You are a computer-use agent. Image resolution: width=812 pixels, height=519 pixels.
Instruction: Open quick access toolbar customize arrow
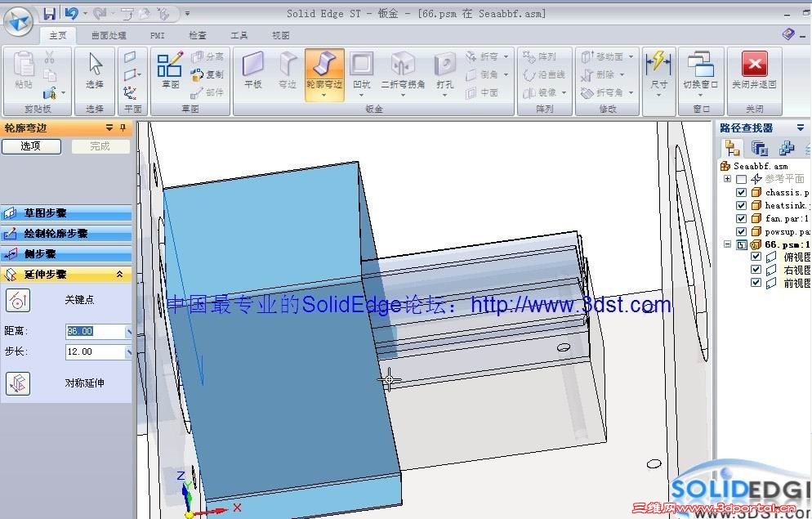187,14
